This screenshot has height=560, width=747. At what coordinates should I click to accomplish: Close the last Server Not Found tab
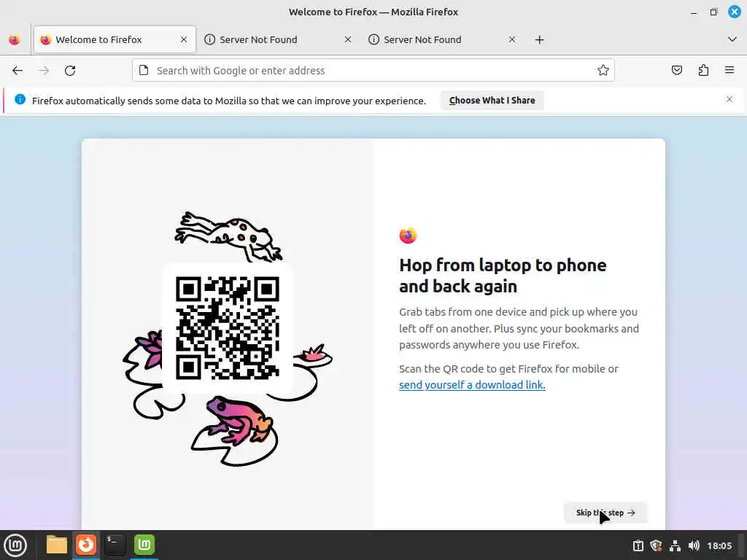coord(512,39)
